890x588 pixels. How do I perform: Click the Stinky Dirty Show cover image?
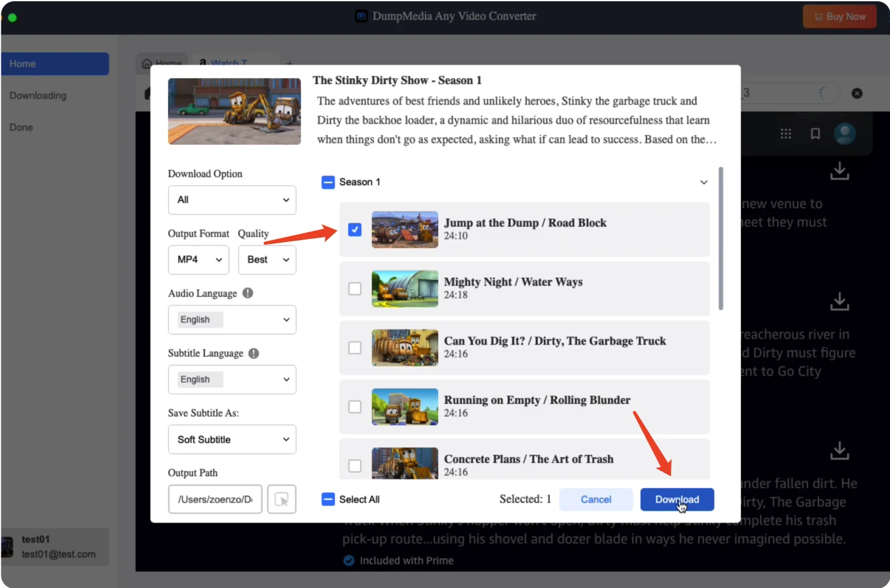pos(234,111)
